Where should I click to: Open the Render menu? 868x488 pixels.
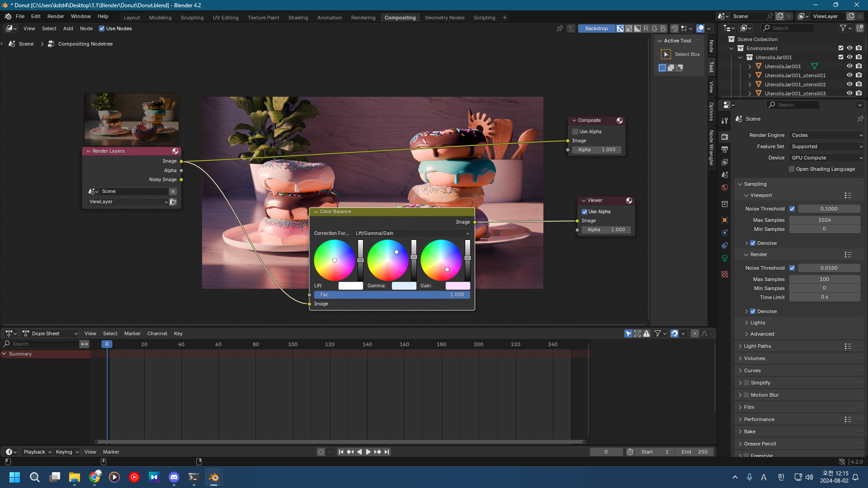click(56, 16)
